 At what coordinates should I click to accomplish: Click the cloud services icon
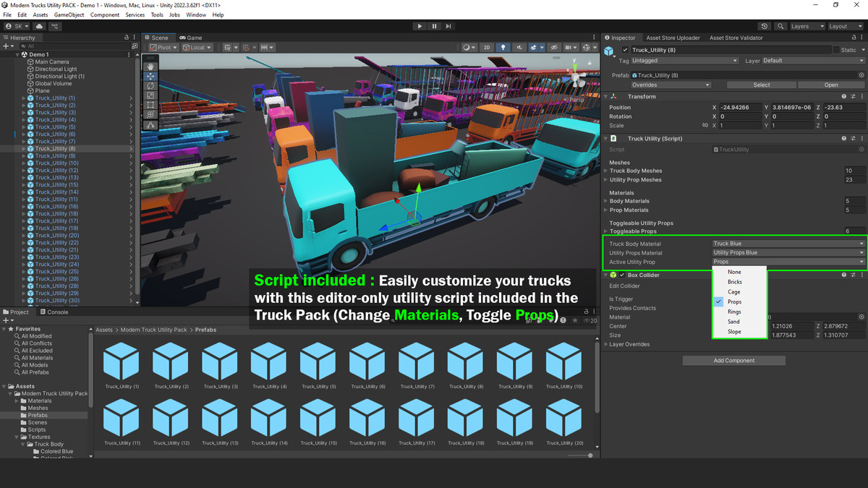(40, 26)
